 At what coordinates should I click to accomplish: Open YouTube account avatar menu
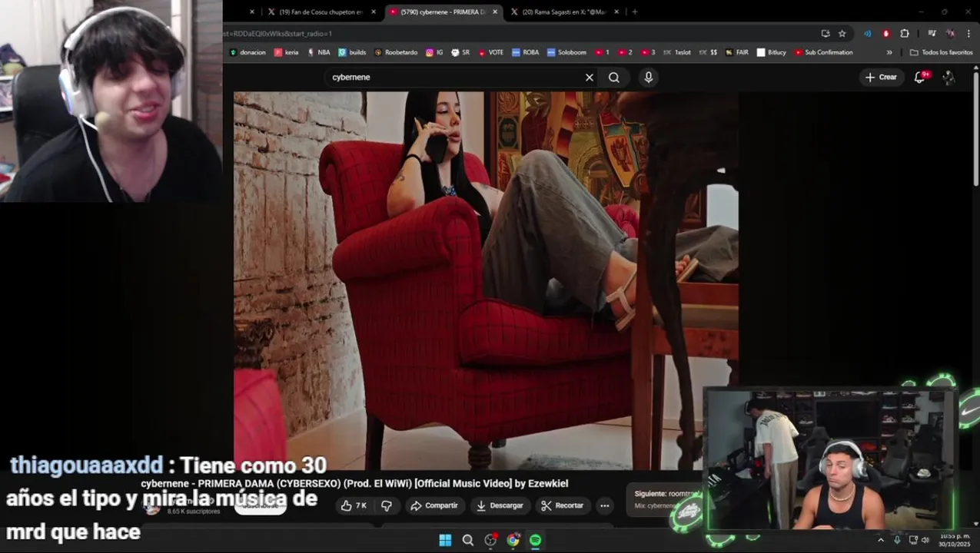(x=948, y=77)
